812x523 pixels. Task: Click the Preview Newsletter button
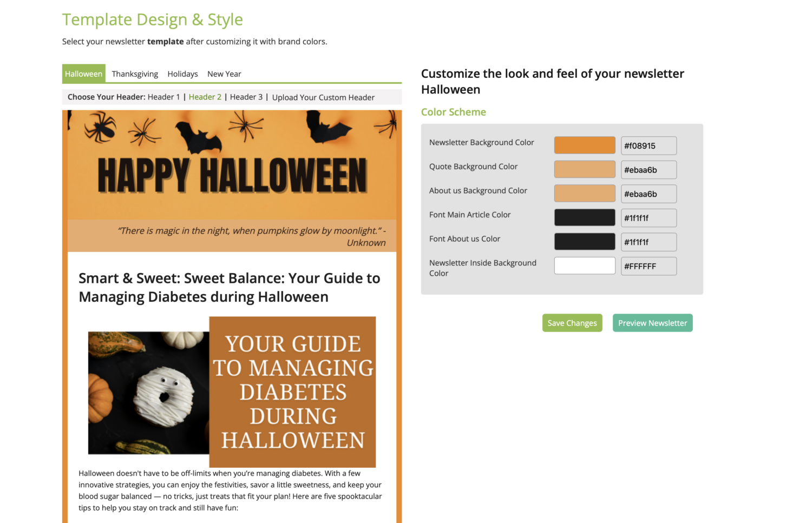click(652, 323)
